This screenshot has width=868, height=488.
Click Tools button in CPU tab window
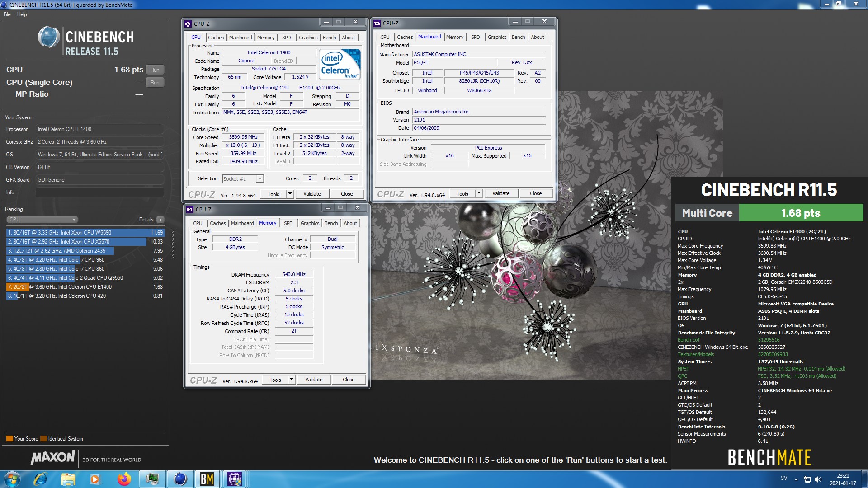[x=274, y=194]
